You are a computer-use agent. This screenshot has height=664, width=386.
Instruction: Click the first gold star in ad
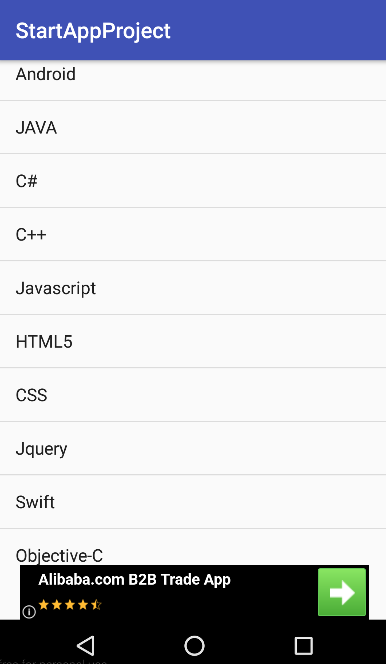tap(44, 604)
